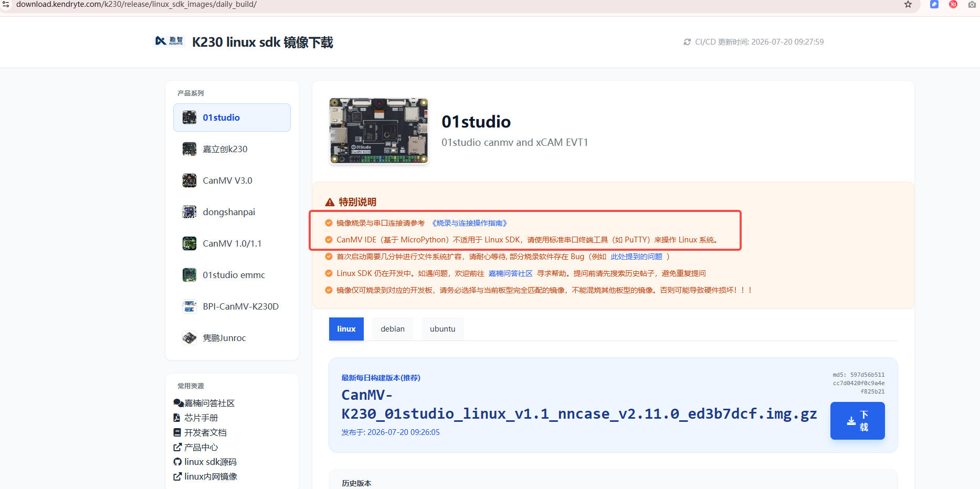The image size is (980, 489).
Task: Select 01studio emmc product series
Action: [232, 275]
